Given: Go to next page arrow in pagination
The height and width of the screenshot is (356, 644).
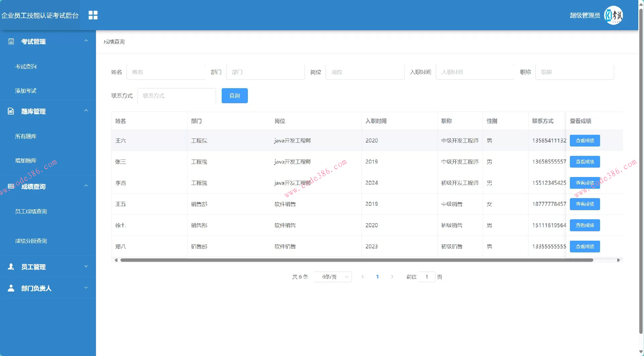Looking at the screenshot, I should (392, 277).
